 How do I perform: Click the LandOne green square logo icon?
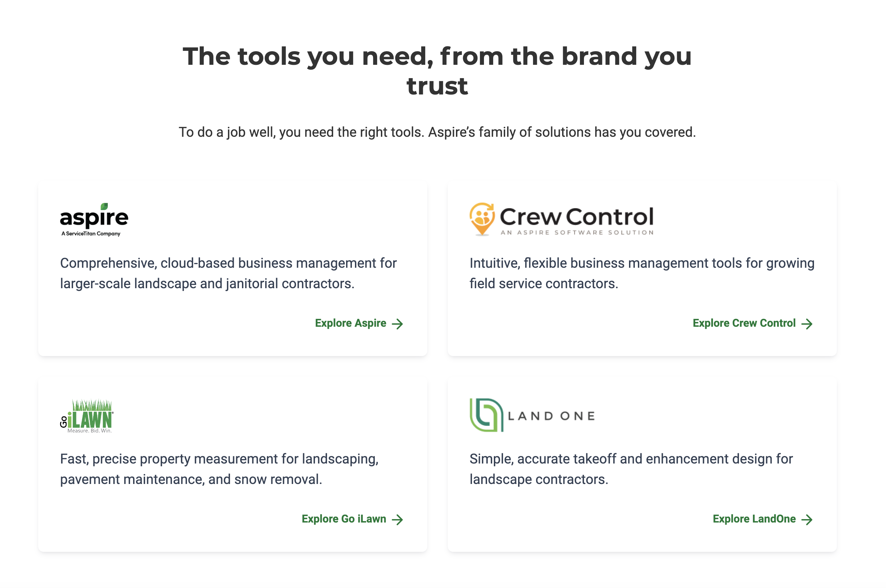tap(486, 415)
